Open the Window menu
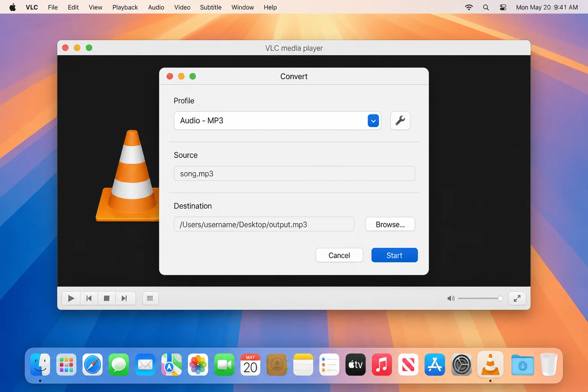The image size is (588, 392). [x=243, y=7]
